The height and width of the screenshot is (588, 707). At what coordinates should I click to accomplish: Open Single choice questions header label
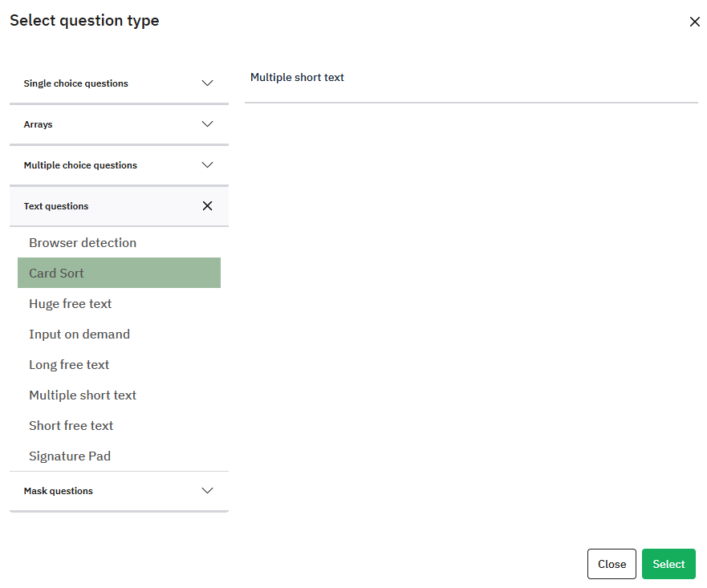tap(76, 83)
